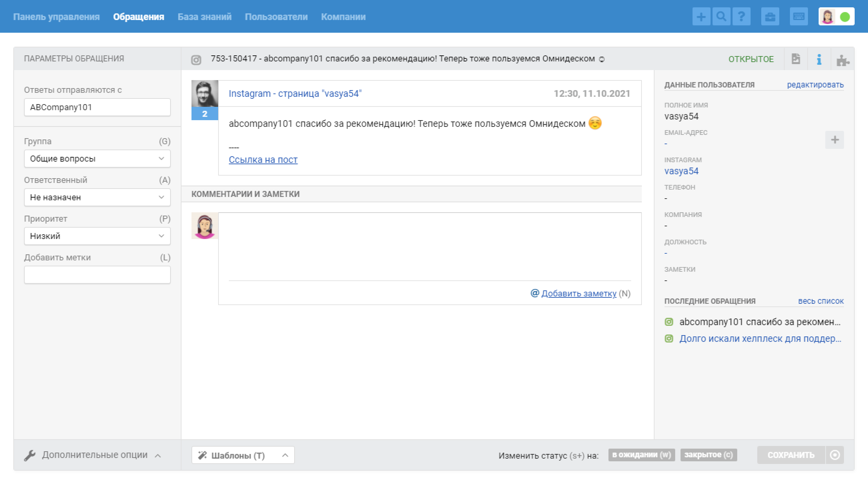Click the full name value 'vasya54'
The width and height of the screenshot is (868, 484).
click(681, 116)
